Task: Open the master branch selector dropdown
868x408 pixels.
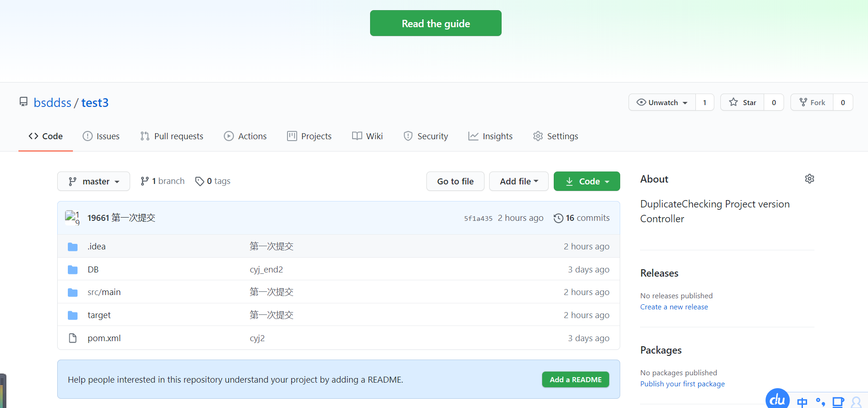Action: coord(94,181)
